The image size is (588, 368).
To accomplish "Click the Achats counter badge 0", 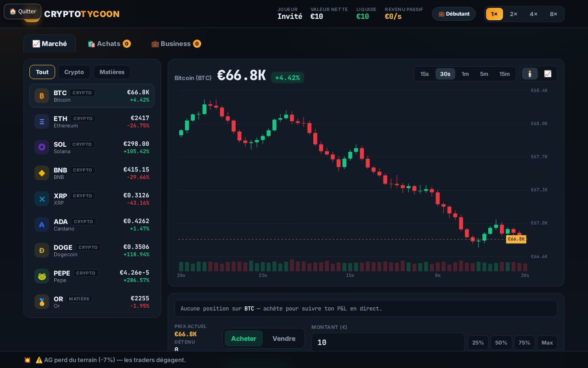I will point(127,44).
